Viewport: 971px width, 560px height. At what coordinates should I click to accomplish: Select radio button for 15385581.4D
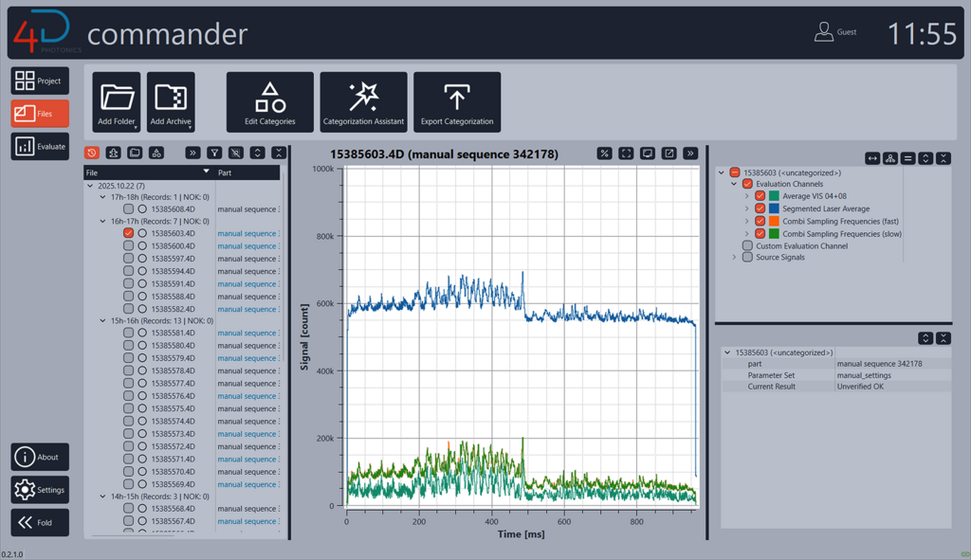coord(142,333)
